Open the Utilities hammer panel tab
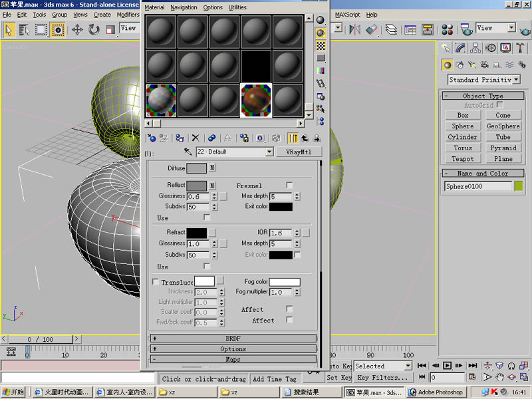This screenshot has width=532, height=399. 520,48
